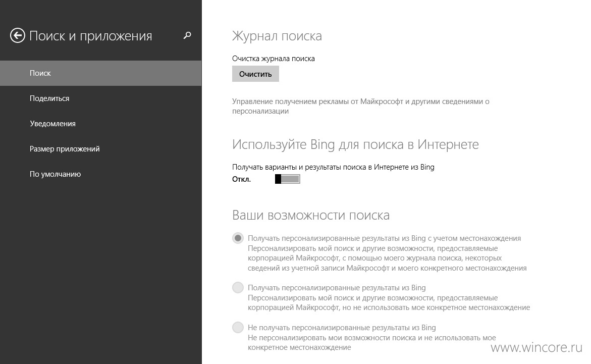
Task: Select Не получать персонализированные результаты radio
Action: coord(238,328)
